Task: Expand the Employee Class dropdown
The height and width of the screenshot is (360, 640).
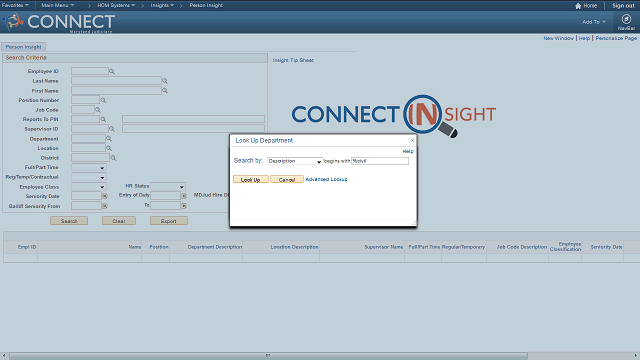Action: (89, 187)
